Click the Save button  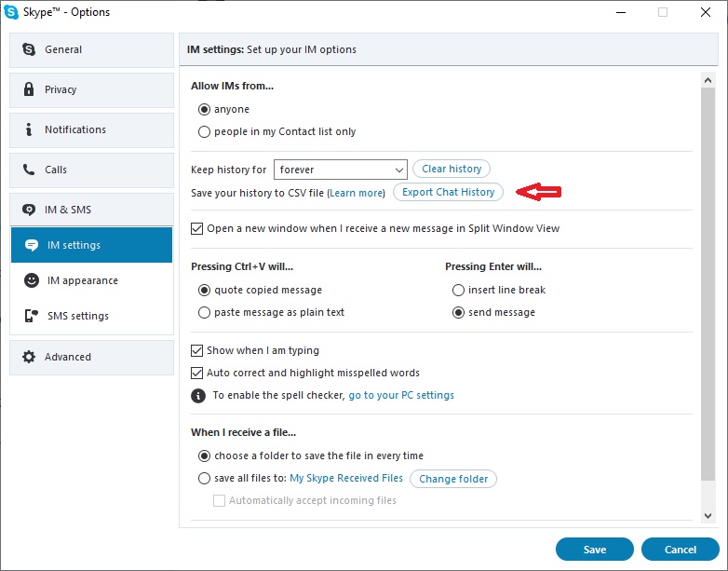(x=594, y=550)
